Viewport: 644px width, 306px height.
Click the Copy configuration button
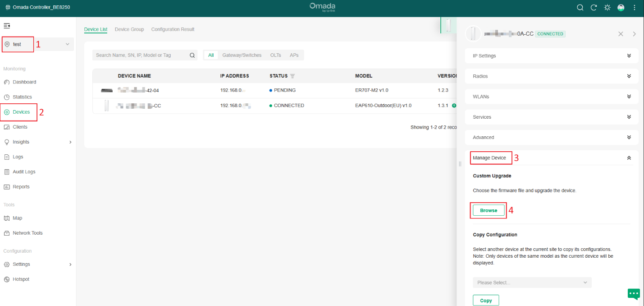[x=486, y=301]
